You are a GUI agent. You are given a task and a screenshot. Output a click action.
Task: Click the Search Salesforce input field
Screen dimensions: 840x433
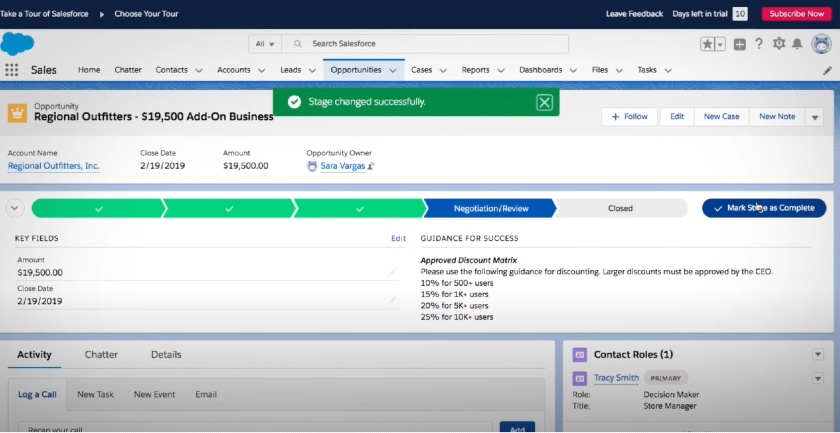point(425,44)
